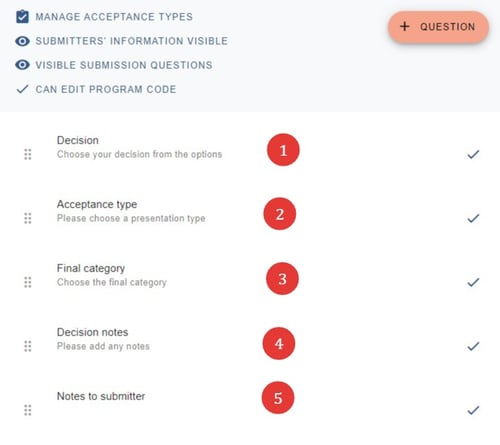Add a new question with the Question button
This screenshot has width=500, height=445.
coord(438,27)
